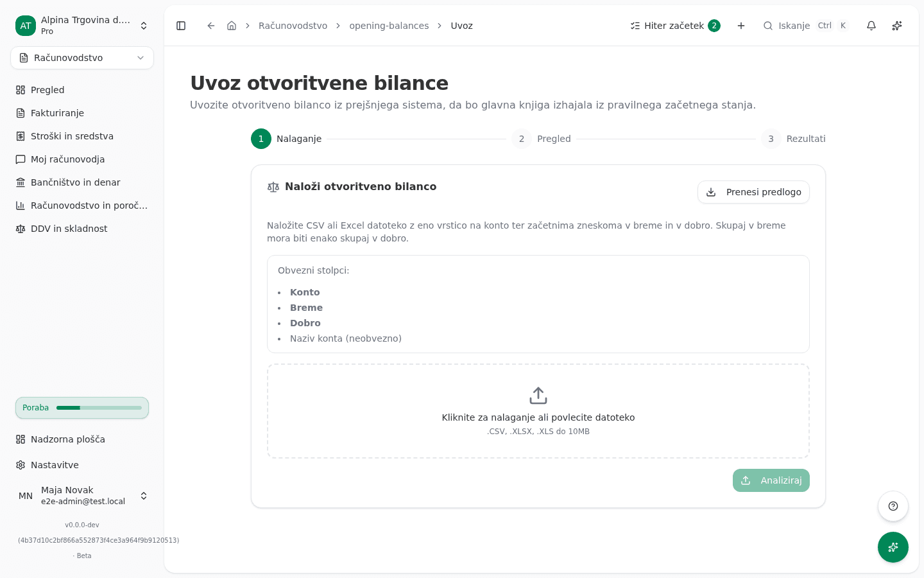
Task: Select step 2 Pregled
Action: (541, 139)
